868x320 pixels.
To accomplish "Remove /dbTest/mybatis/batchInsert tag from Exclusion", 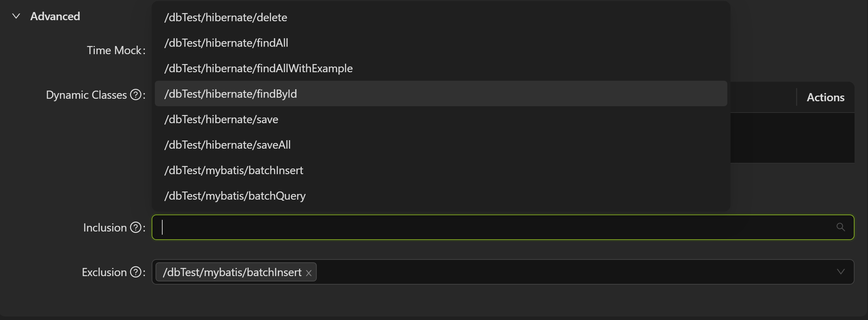I will [309, 273].
